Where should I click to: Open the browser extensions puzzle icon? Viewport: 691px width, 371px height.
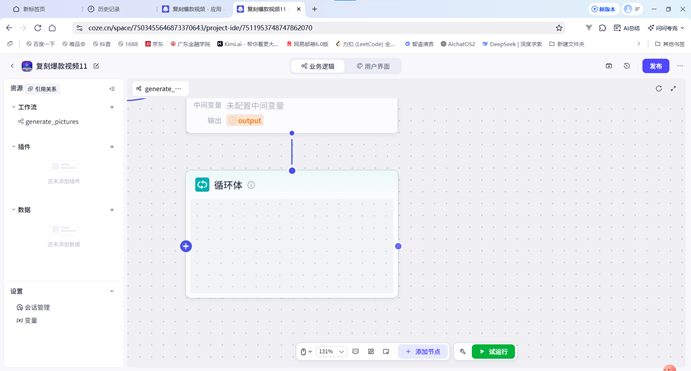(x=602, y=28)
